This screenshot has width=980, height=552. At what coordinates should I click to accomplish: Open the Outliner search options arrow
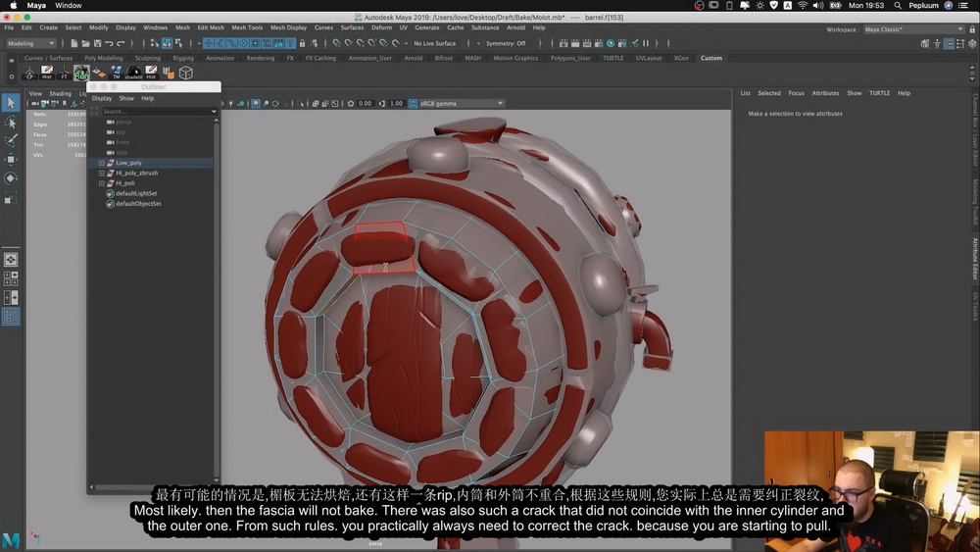point(214,111)
